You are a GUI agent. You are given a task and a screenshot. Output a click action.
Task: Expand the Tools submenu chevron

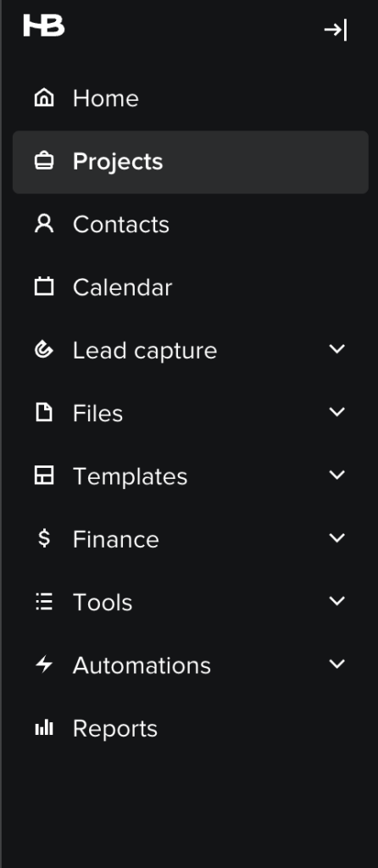coord(336,601)
